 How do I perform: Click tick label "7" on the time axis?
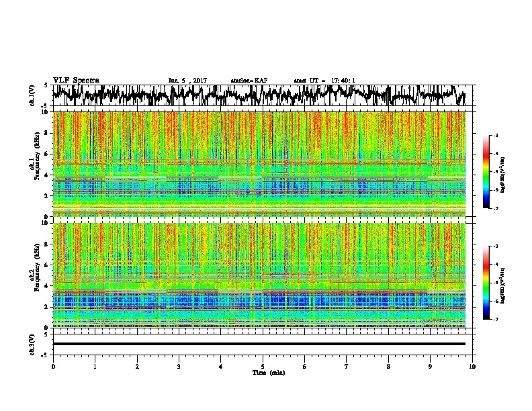(347, 367)
